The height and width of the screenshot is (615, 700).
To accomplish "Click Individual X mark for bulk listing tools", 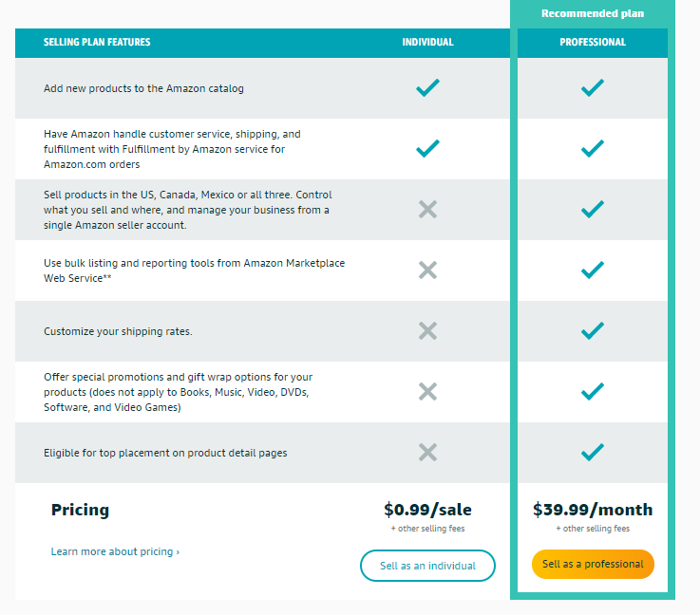I will point(427,270).
